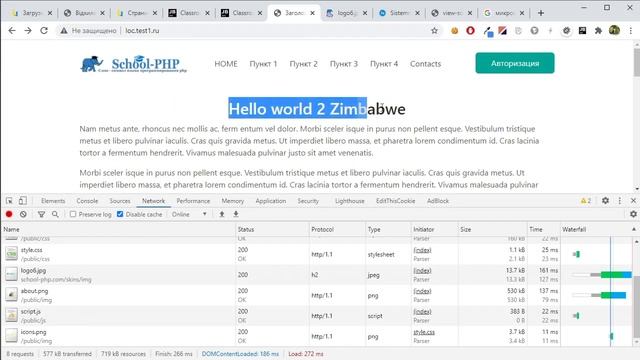Open the Пункт 3 menu link

click(x=344, y=64)
